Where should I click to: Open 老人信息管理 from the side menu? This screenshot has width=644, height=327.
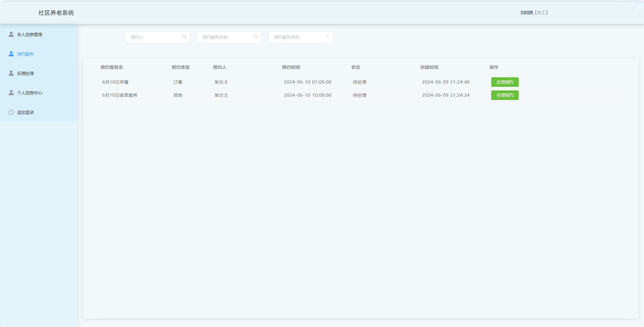[30, 34]
